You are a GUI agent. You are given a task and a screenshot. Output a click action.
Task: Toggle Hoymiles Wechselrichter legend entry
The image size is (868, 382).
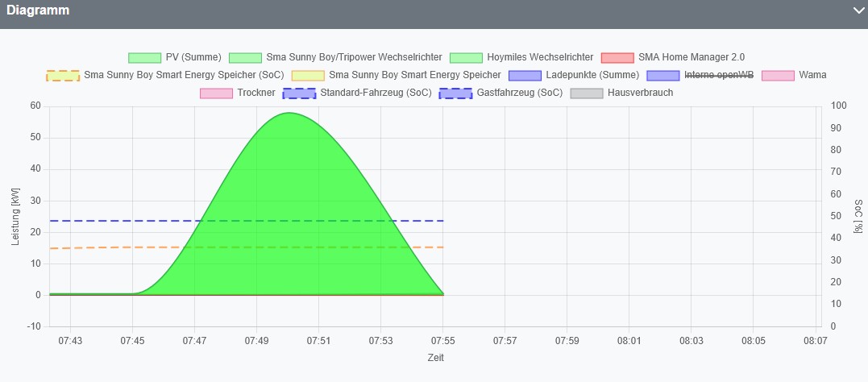[x=465, y=57]
